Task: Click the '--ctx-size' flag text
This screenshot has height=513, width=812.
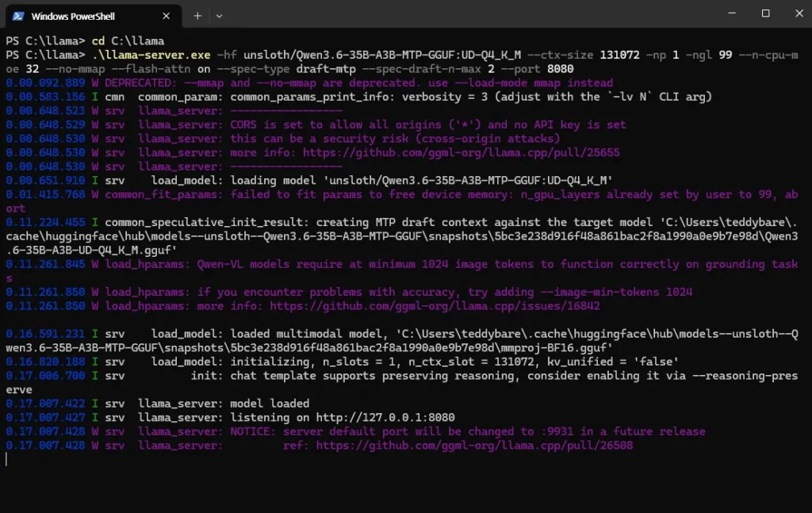Action: point(561,55)
